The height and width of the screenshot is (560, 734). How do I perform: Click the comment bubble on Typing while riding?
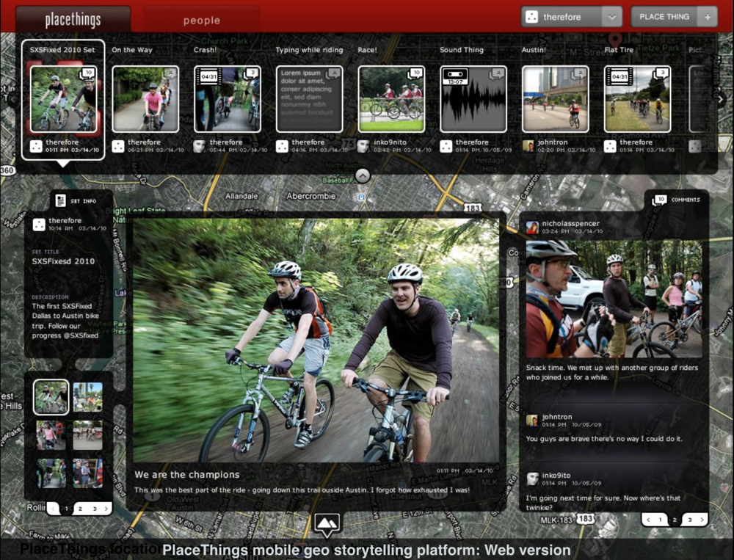pyautogui.click(x=334, y=73)
